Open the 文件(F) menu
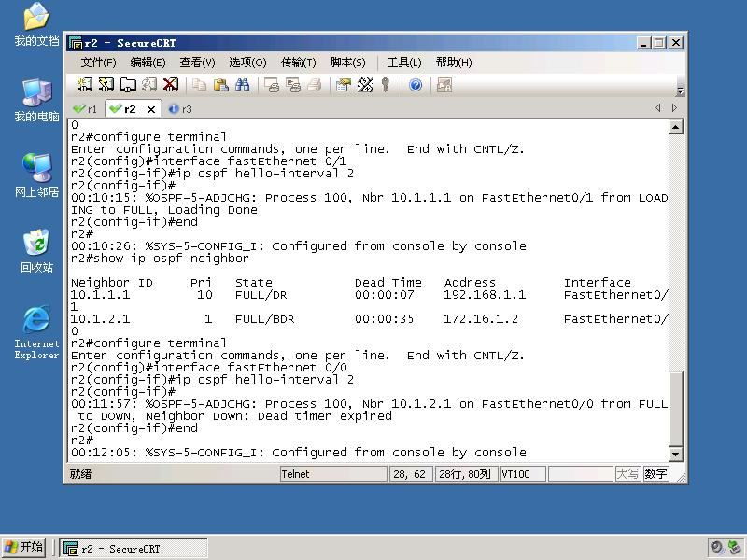 [x=98, y=63]
